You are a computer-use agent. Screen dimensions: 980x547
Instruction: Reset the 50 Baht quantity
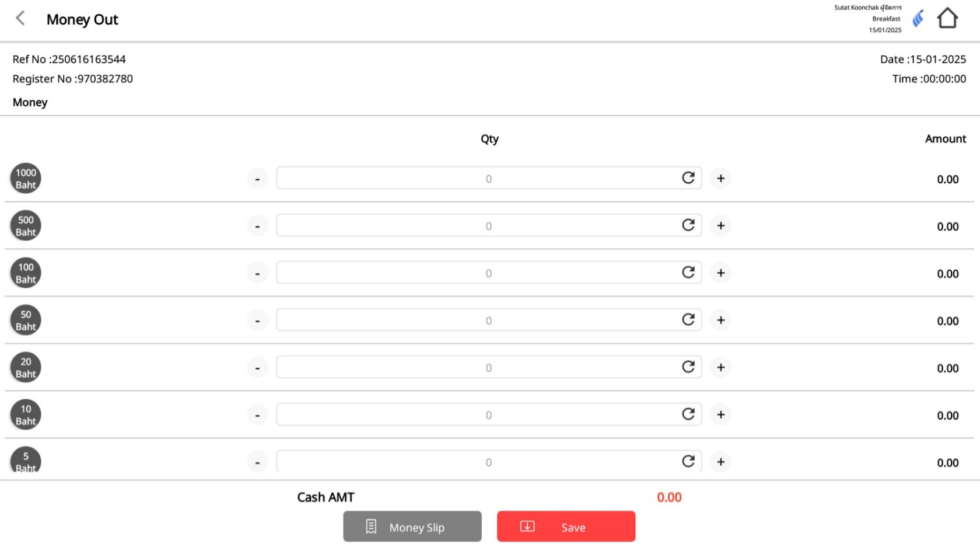coord(688,320)
